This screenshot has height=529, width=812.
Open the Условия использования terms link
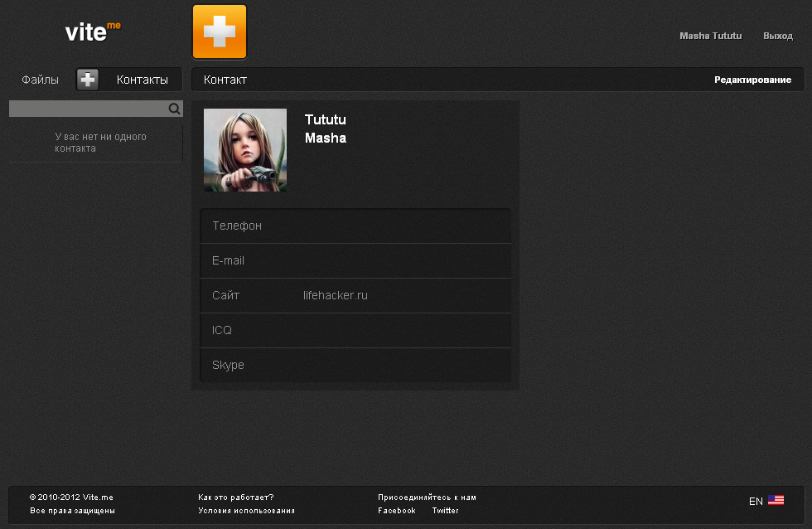246,511
